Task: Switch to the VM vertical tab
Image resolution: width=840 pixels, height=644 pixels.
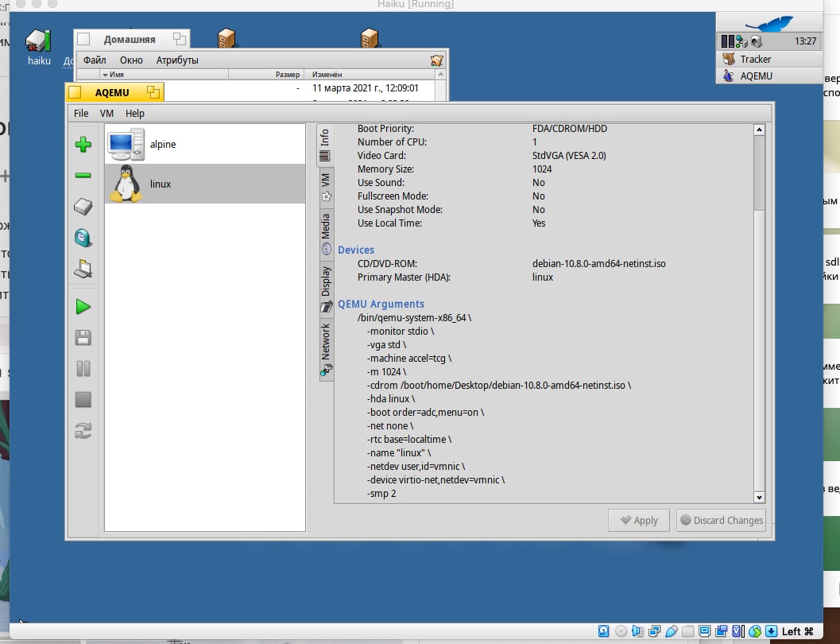Action: coord(326,188)
